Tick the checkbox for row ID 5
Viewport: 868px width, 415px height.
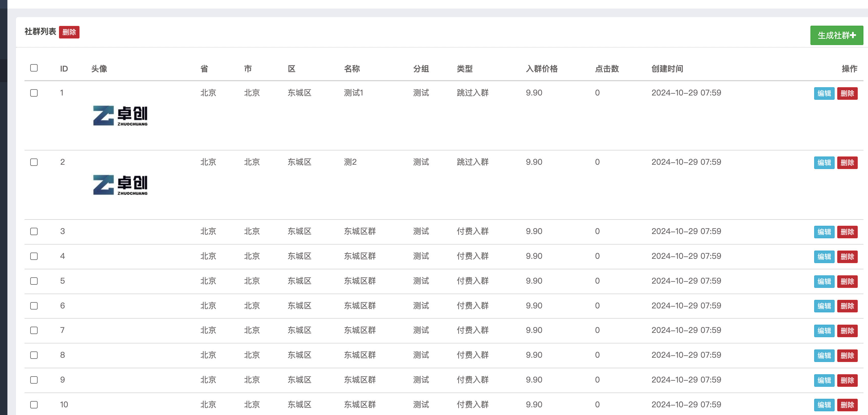[34, 281]
